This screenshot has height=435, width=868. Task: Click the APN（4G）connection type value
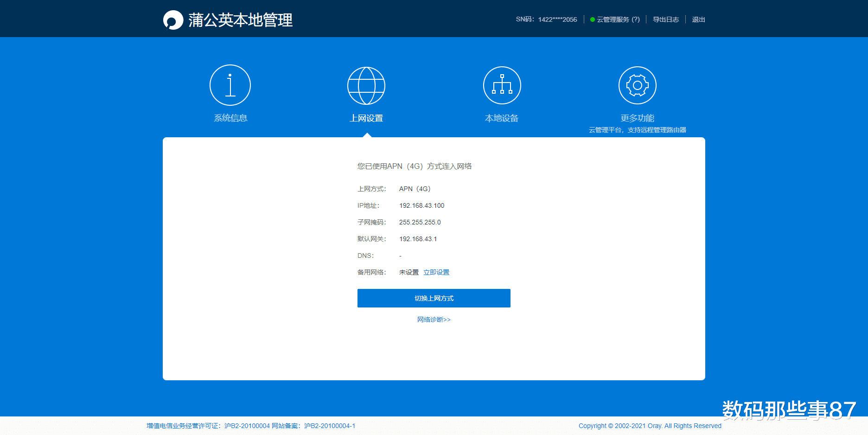[x=415, y=189]
